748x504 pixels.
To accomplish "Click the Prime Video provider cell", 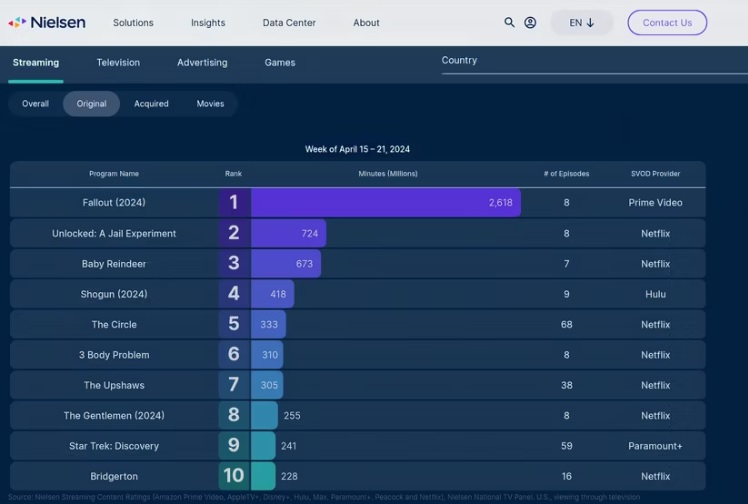I will (x=655, y=203).
